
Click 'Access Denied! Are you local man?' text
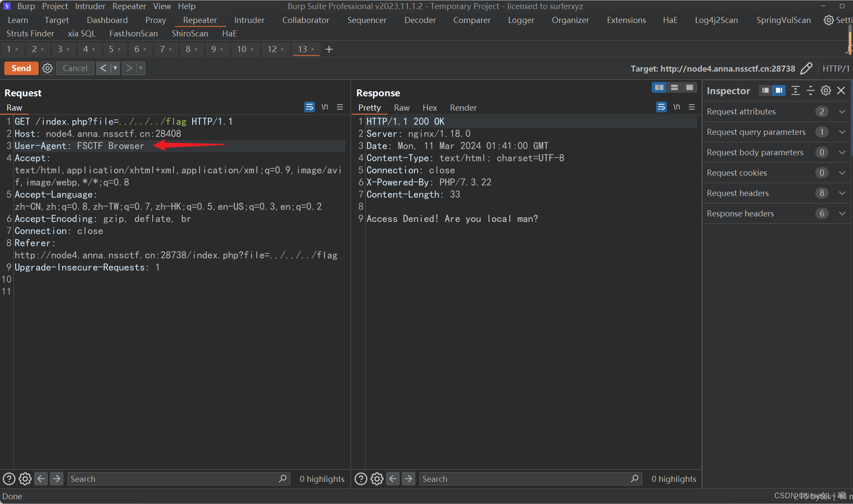click(452, 219)
